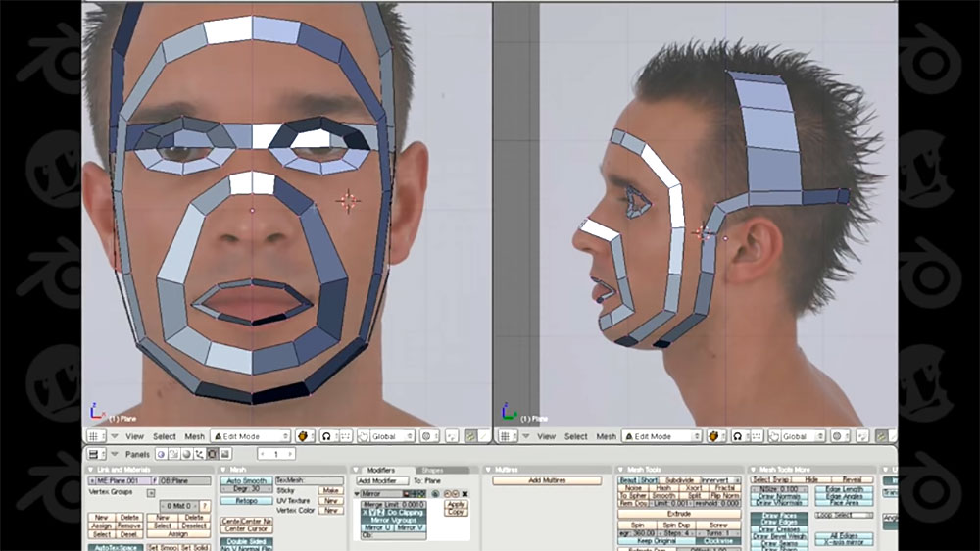Toggle 3D manipulator icon in right viewport header
The height and width of the screenshot is (551, 980).
[x=757, y=436]
